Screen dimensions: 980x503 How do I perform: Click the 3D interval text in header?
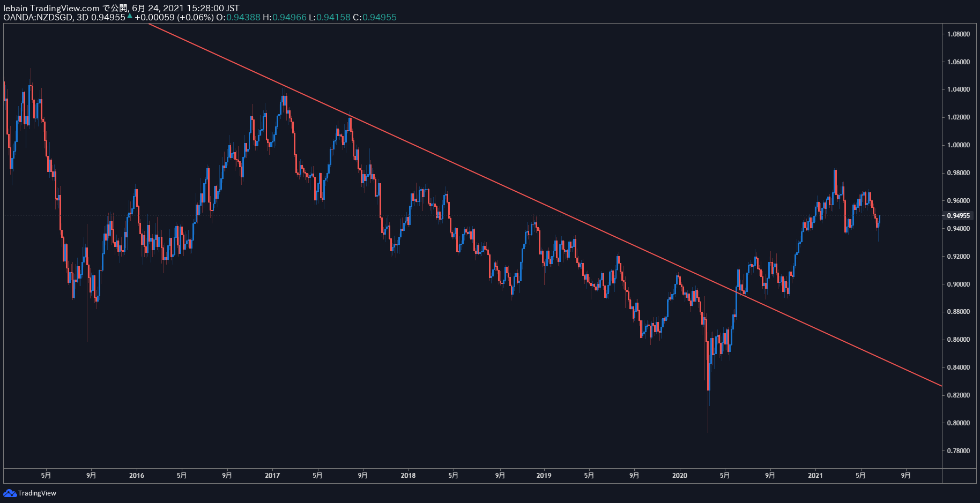coord(83,17)
